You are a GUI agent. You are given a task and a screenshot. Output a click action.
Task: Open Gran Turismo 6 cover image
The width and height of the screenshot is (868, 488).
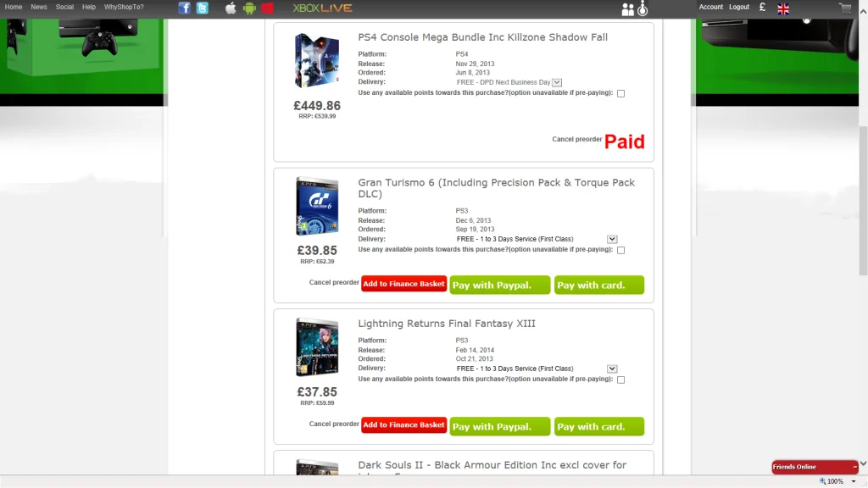[x=317, y=207]
